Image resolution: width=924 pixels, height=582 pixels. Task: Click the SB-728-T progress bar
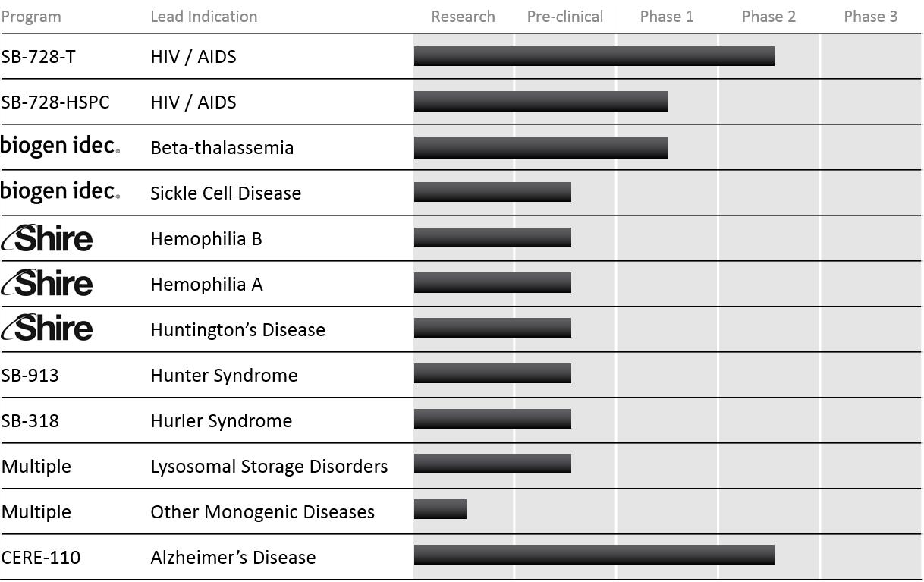[594, 56]
